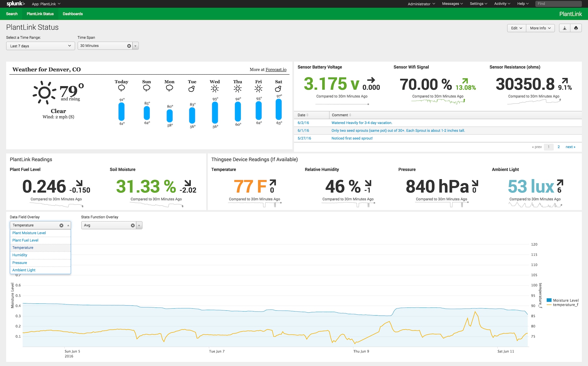The height and width of the screenshot is (366, 588).
Task: Open the App: PlantLink dropdown
Action: click(46, 4)
